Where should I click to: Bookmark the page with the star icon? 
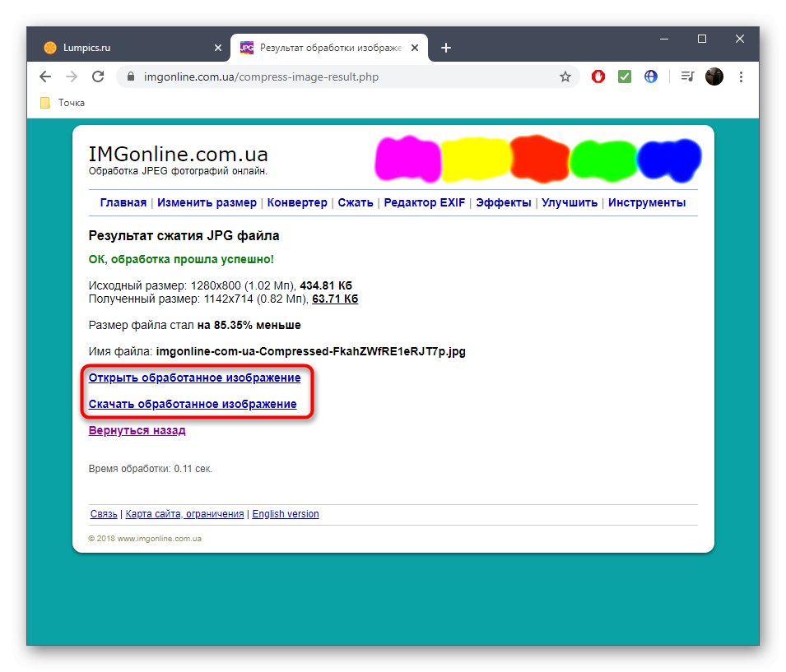(565, 76)
